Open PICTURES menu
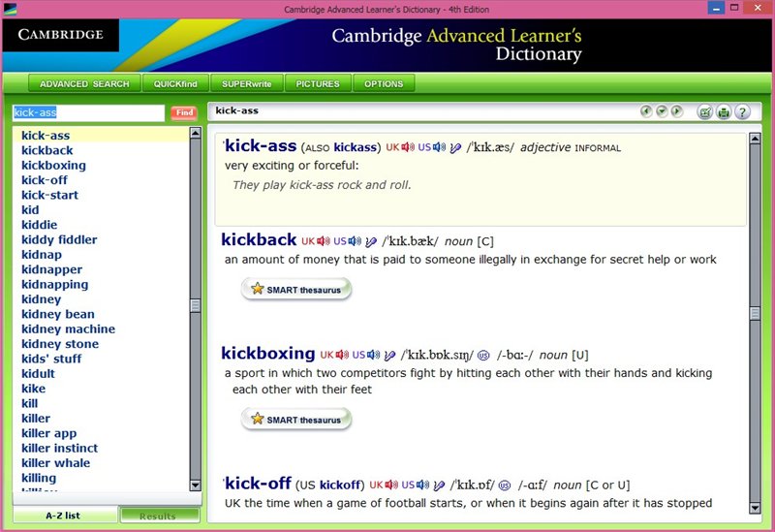The width and height of the screenshot is (775, 532). click(318, 83)
